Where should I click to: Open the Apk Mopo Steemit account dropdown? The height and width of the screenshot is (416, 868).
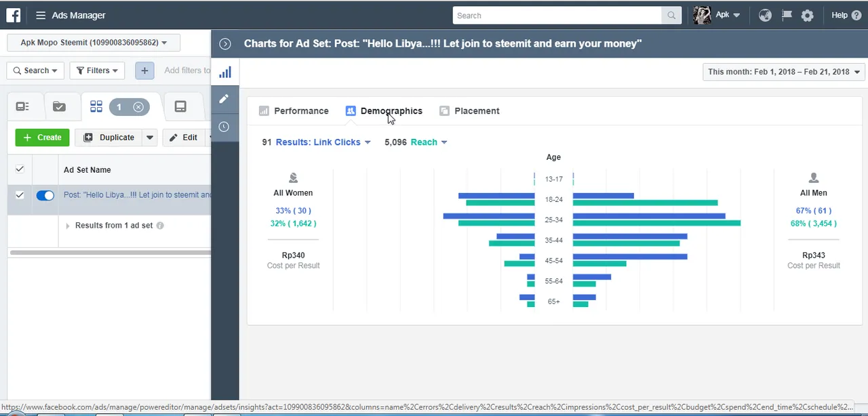point(94,43)
